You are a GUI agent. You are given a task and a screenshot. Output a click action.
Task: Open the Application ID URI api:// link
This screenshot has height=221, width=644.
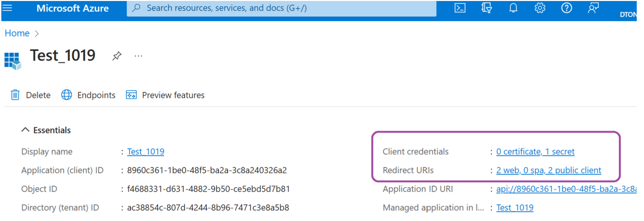coord(566,189)
